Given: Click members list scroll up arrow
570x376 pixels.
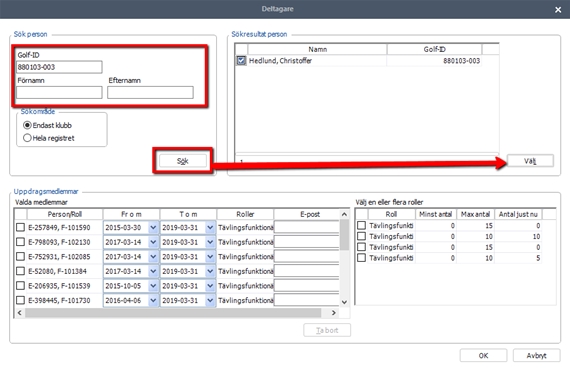Looking at the screenshot, I should click(344, 215).
